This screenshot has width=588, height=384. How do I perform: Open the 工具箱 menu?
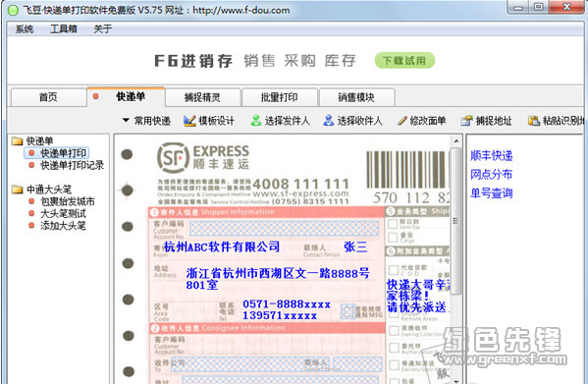pyautogui.click(x=64, y=28)
